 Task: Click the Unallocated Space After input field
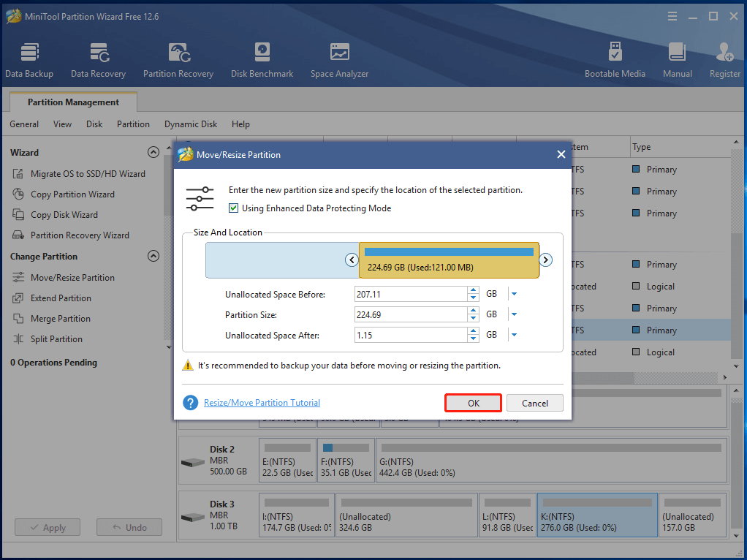[411, 335]
